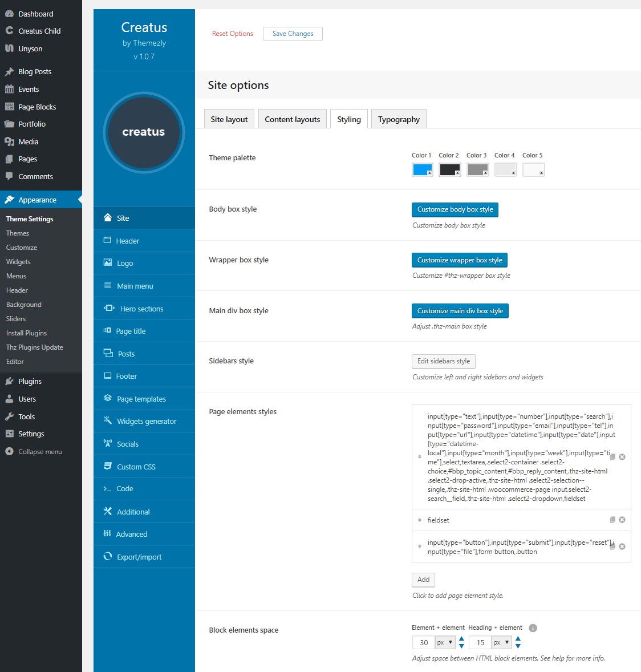Screen dimensions: 641x672
Task: Switch to the Content layouts tab
Action: 293,119
